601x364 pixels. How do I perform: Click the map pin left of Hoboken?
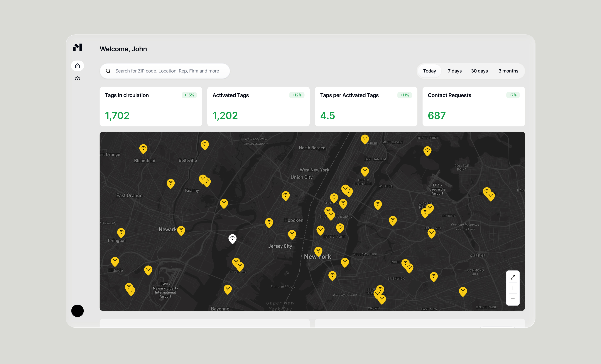point(269,223)
